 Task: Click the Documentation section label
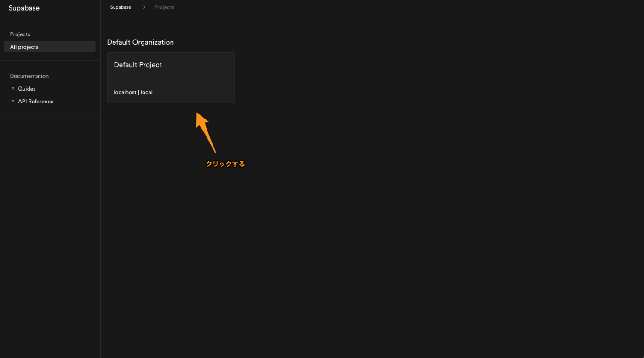29,76
